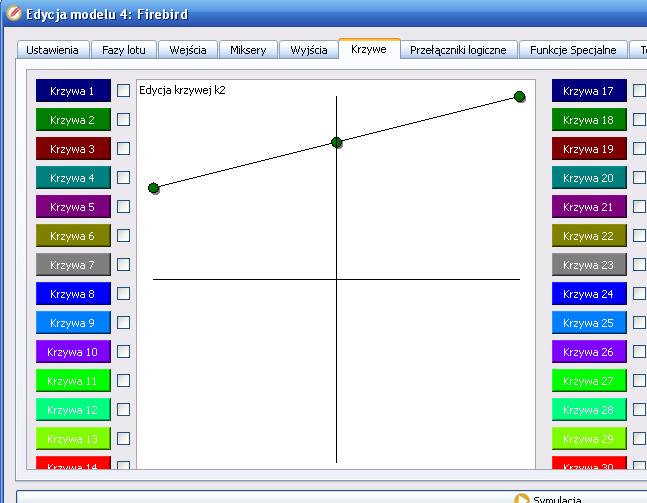Screen dimensions: 647x503
Task: Click the Krzywa 1 button
Action: pos(73,91)
